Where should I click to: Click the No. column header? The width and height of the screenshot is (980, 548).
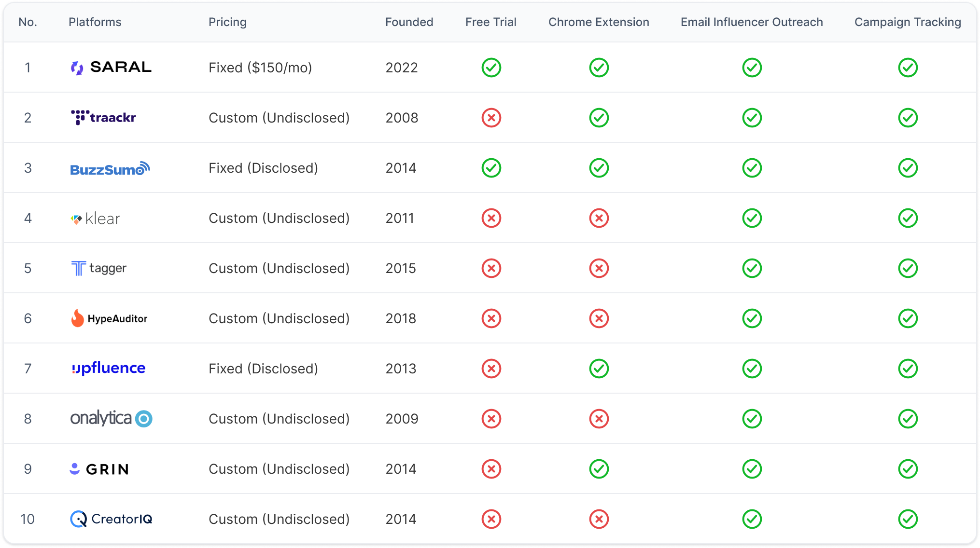(x=28, y=22)
